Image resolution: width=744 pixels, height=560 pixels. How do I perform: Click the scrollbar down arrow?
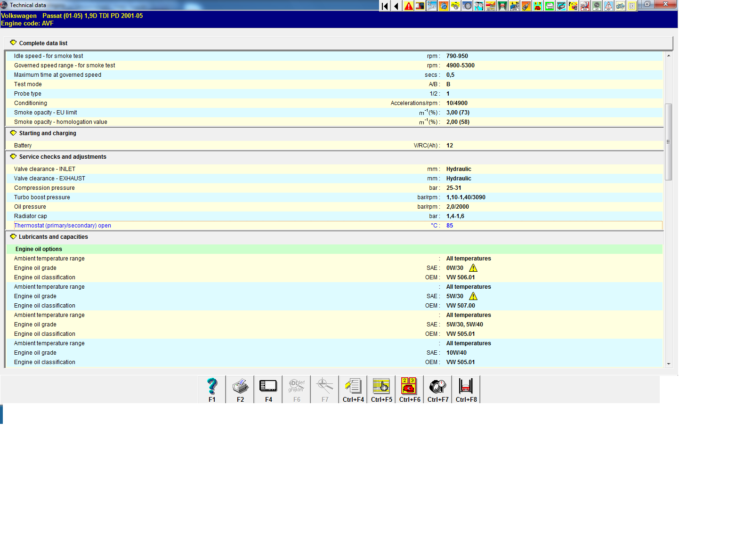pyautogui.click(x=669, y=364)
